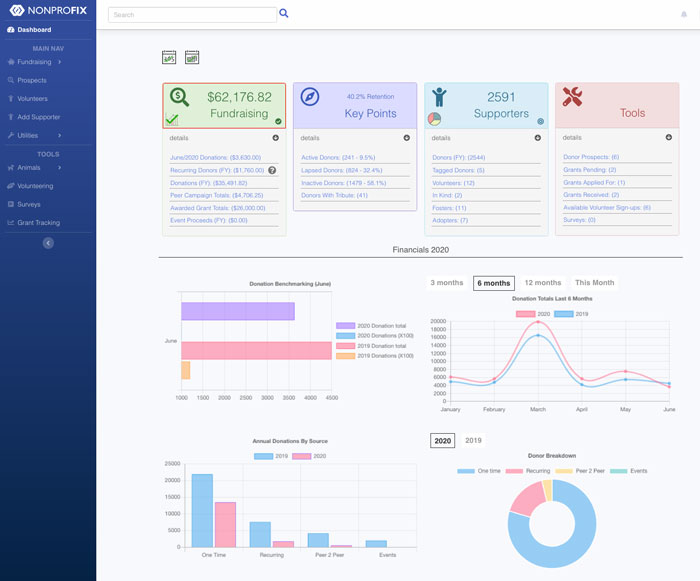Click the Tools card header
Viewport: 700px width, 581px height.
(x=617, y=105)
